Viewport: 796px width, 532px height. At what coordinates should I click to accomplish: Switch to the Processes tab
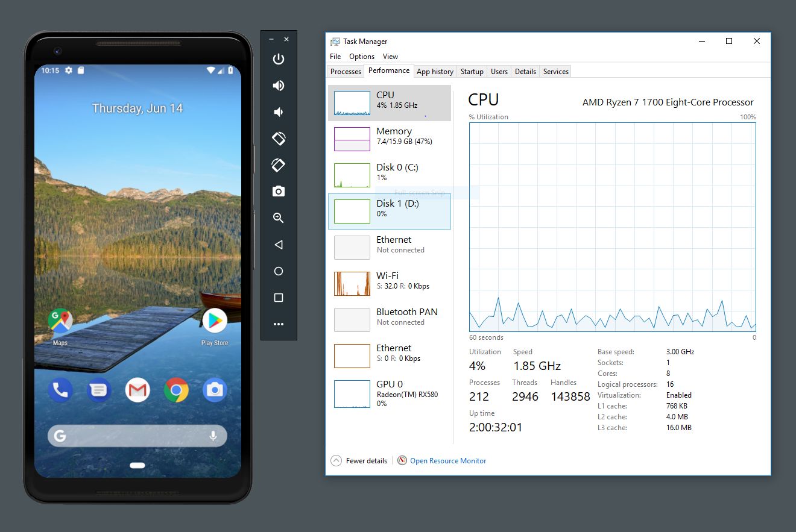click(345, 71)
